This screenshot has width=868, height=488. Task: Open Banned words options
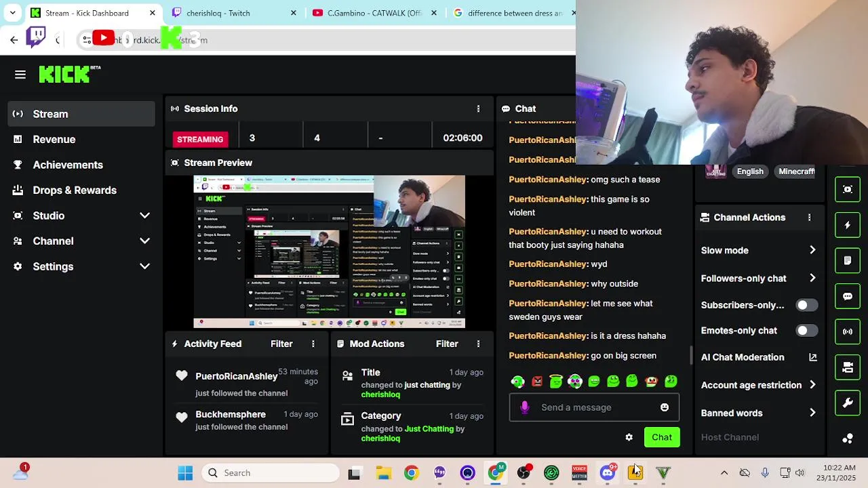tap(759, 413)
